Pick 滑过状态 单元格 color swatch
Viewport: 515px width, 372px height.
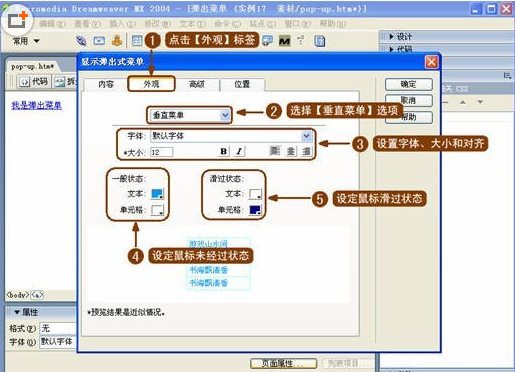255,210
